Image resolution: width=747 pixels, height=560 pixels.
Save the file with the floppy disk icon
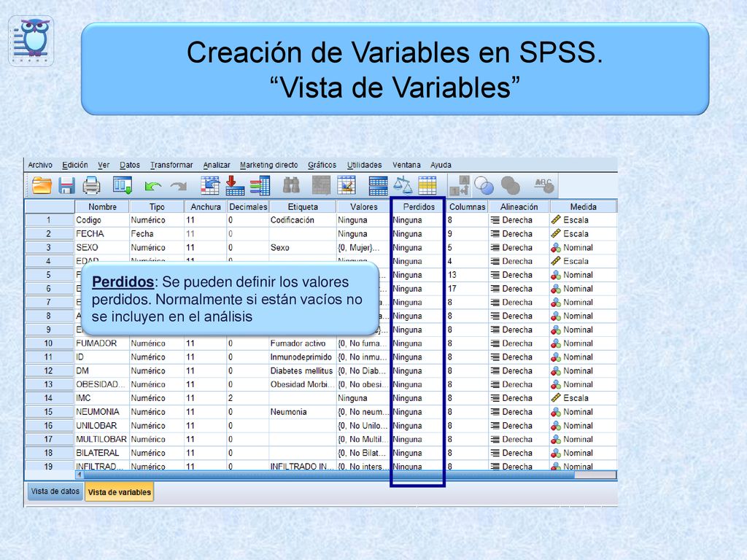pos(66,186)
